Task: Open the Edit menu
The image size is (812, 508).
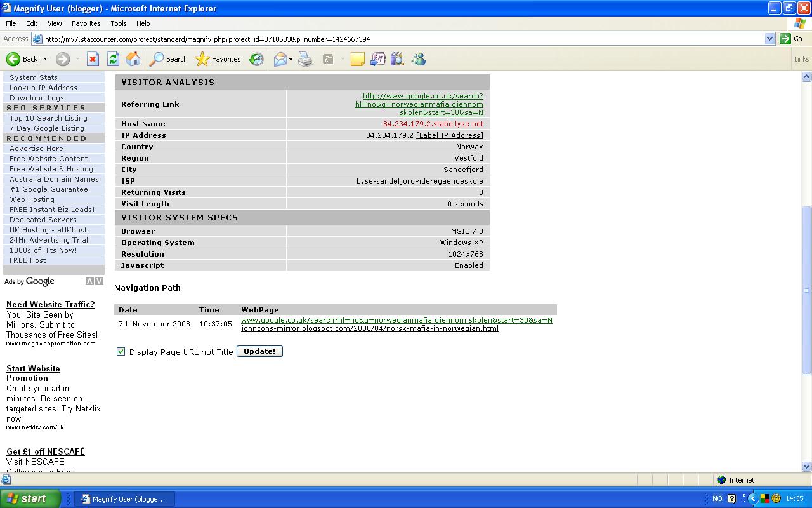Action: coord(32,23)
